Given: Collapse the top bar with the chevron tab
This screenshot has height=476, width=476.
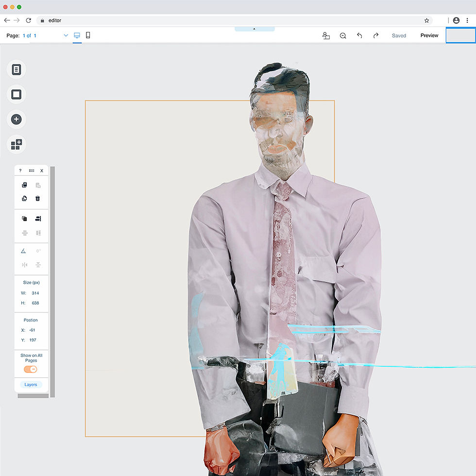Looking at the screenshot, I should [x=255, y=29].
